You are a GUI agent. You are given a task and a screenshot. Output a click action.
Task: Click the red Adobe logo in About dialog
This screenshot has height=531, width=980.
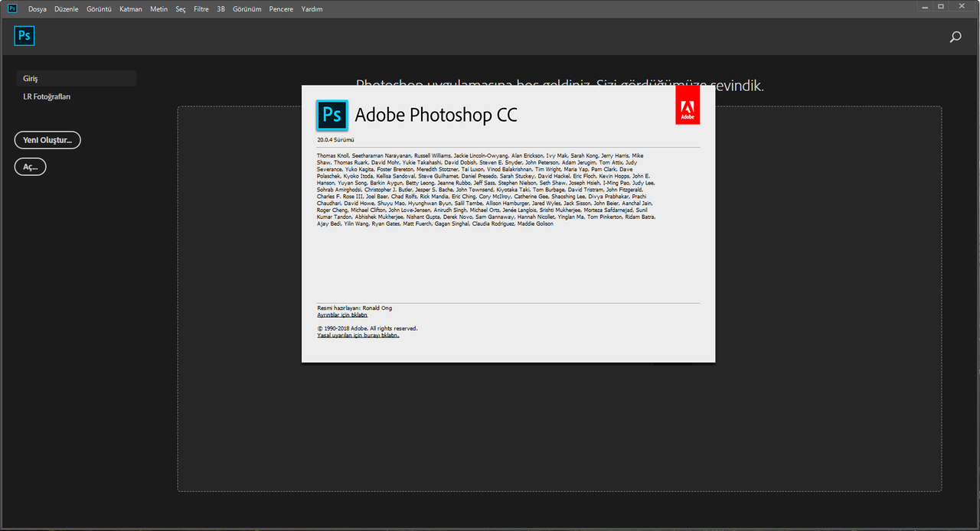click(x=688, y=106)
